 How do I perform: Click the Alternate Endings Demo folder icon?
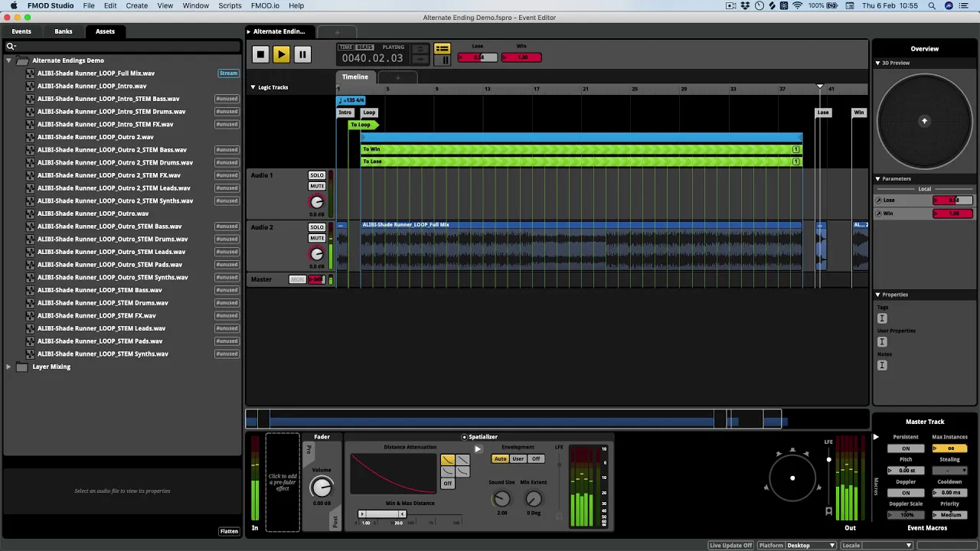click(22, 60)
